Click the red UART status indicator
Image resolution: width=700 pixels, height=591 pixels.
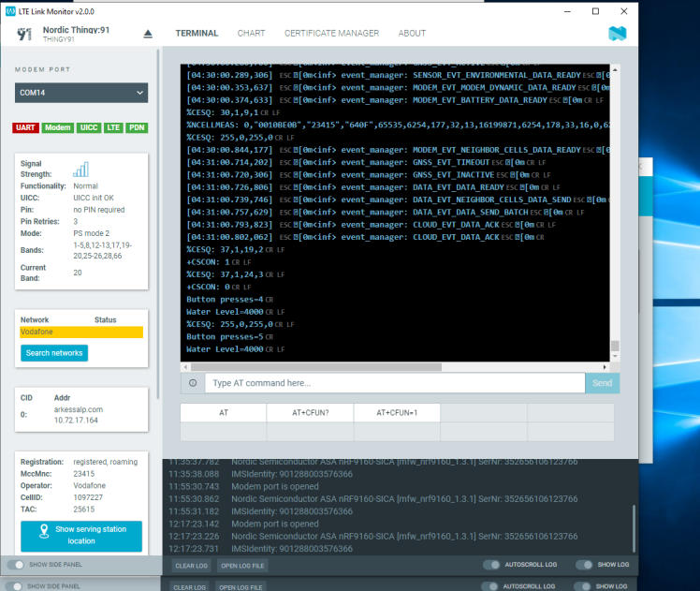(x=25, y=127)
